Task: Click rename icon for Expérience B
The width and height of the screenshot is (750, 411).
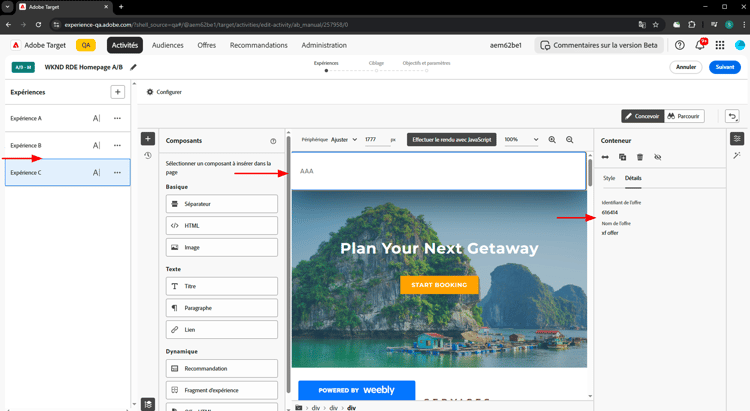Action: click(x=97, y=145)
